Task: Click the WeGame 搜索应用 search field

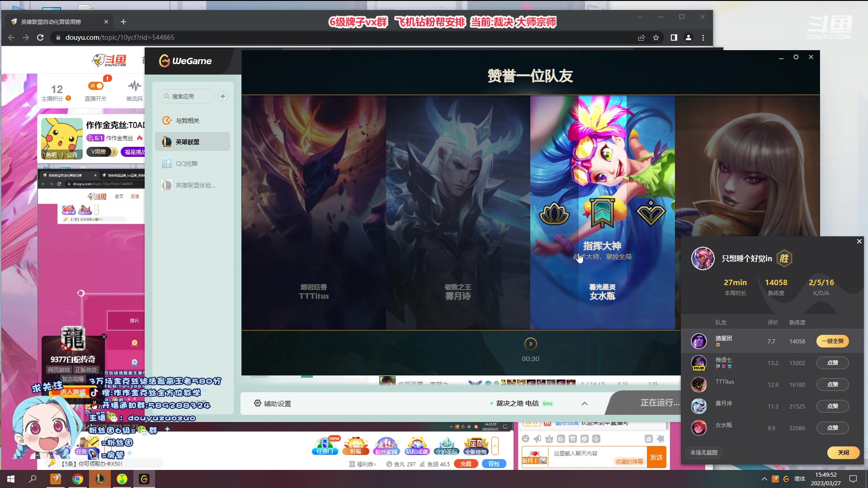Action: pyautogui.click(x=186, y=96)
